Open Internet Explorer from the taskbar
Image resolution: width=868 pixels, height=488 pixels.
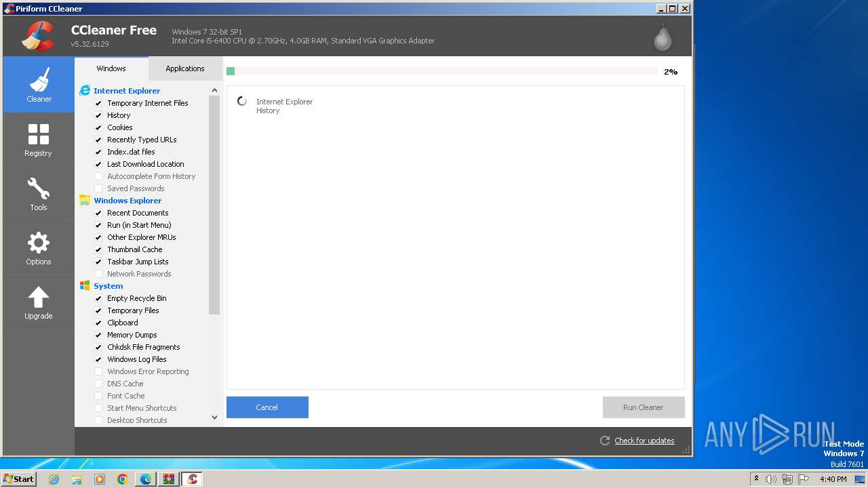[x=54, y=479]
